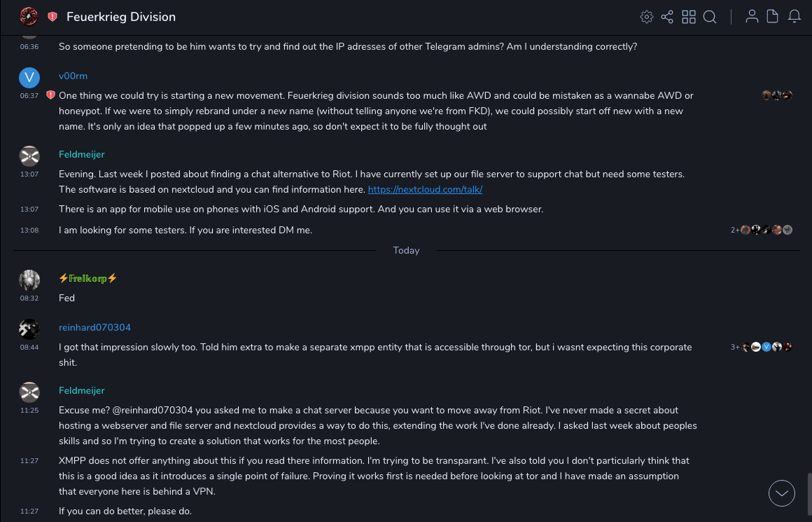Viewport: 812px width, 522px height.
Task: Open notifications bell icon
Action: (794, 17)
